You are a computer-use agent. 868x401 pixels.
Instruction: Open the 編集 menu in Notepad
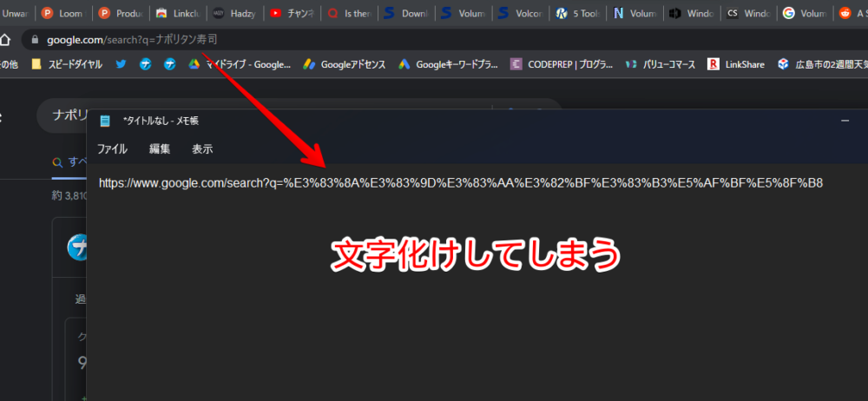point(160,148)
